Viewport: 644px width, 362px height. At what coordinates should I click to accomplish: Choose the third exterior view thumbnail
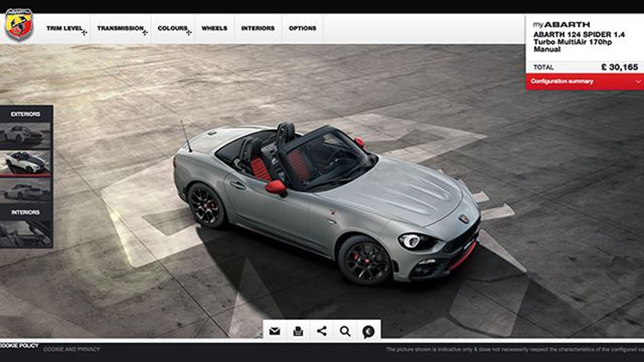coord(25,190)
